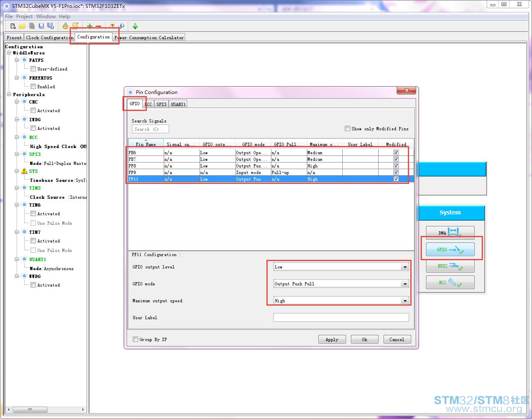
Task: Click the Save Project As icon
Action: point(50,26)
